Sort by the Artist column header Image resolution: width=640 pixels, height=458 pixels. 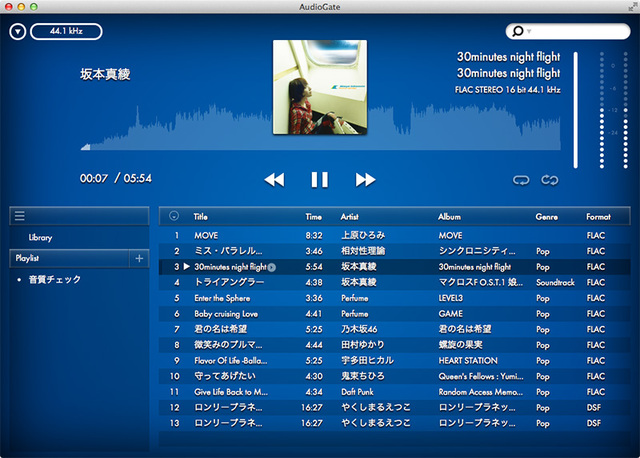tap(349, 217)
